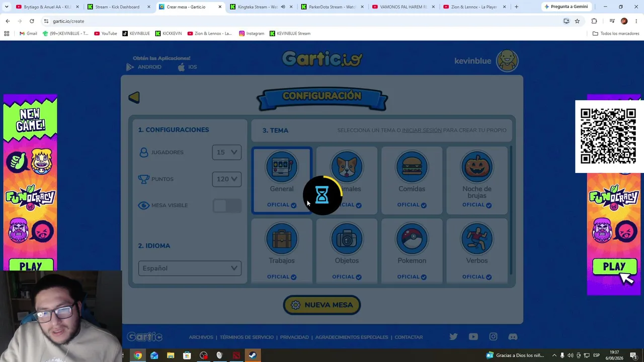The height and width of the screenshot is (362, 644).
Task: Switch to the Kingteka Stream tab
Action: [x=262, y=7]
